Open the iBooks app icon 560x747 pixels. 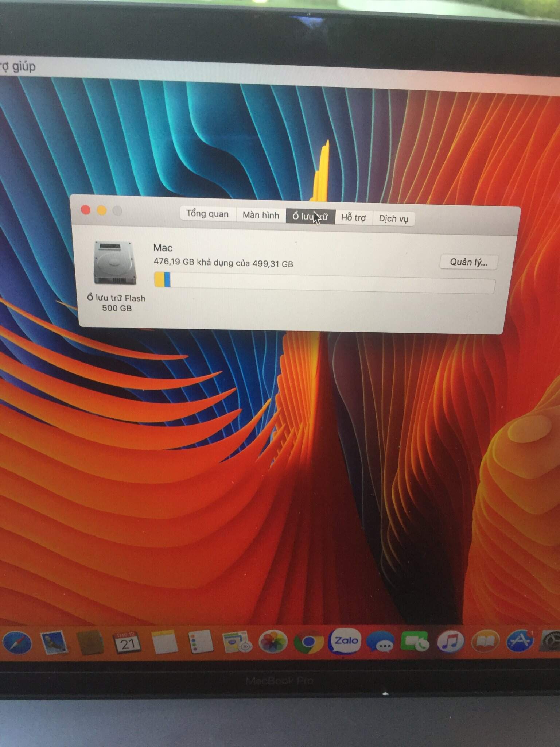486,641
